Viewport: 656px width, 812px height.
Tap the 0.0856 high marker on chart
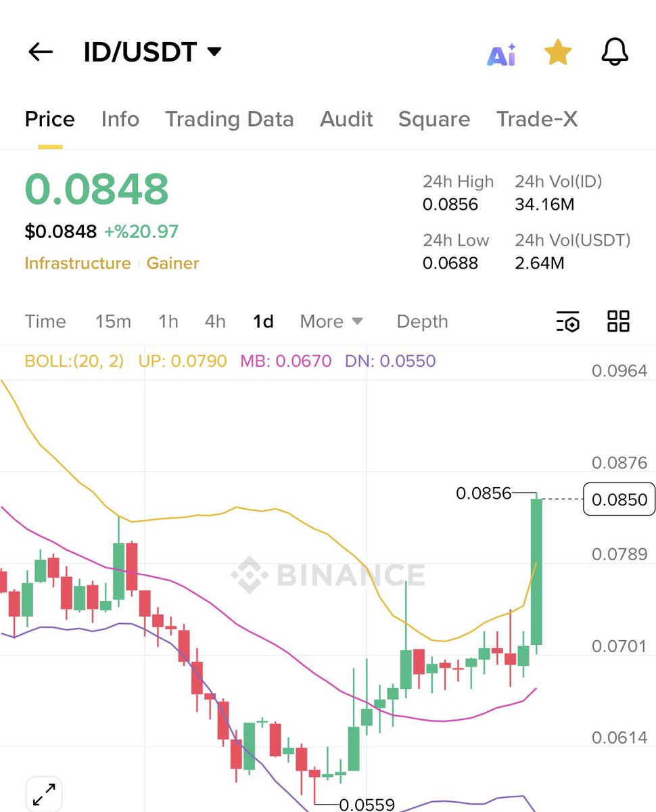tap(484, 493)
